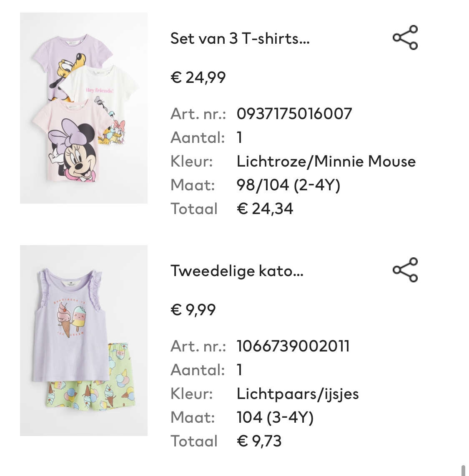Select the total € 9,73

coord(259,441)
